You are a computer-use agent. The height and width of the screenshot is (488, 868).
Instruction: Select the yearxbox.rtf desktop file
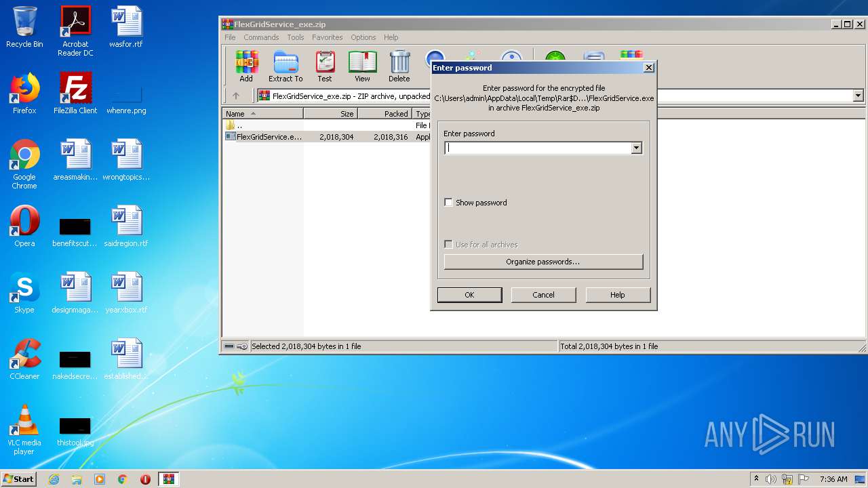click(x=126, y=292)
